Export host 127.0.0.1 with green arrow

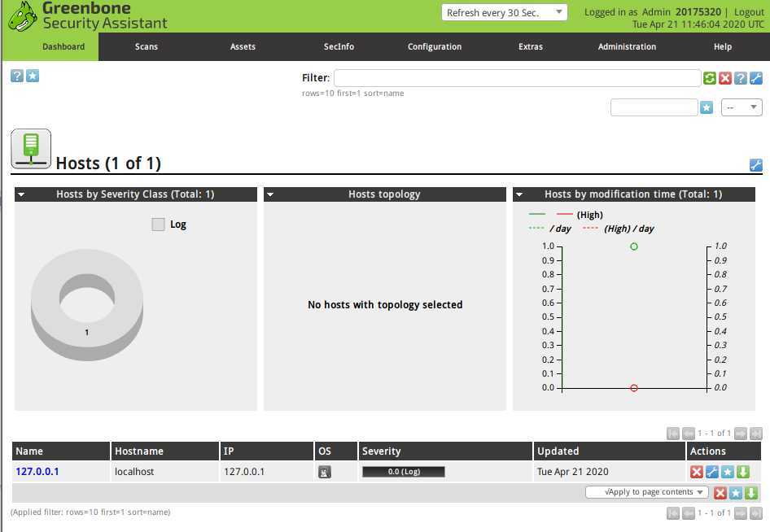click(743, 472)
